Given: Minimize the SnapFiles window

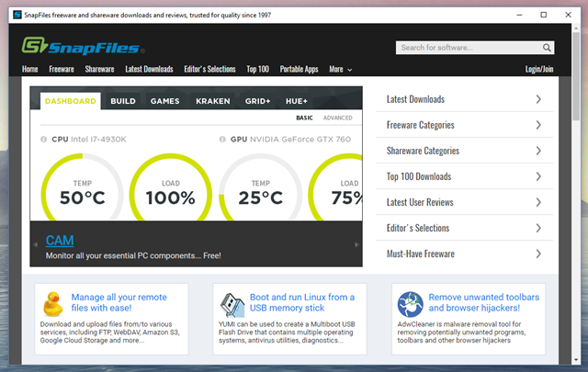Looking at the screenshot, I should click(x=519, y=15).
